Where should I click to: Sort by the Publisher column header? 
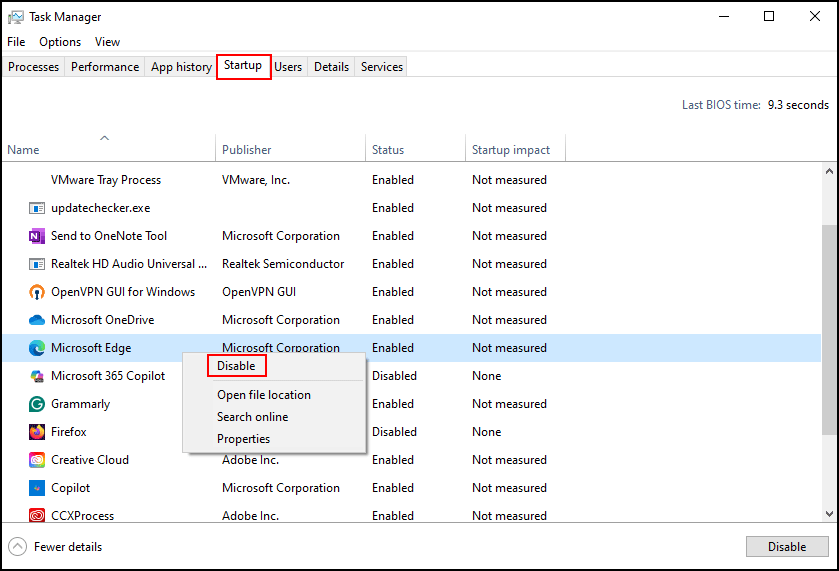[291, 148]
